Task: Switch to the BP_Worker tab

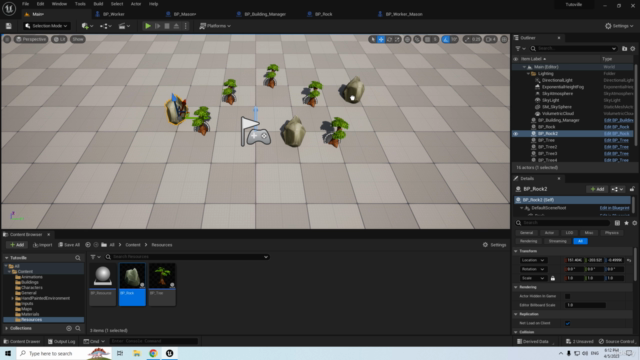Action: [113, 14]
